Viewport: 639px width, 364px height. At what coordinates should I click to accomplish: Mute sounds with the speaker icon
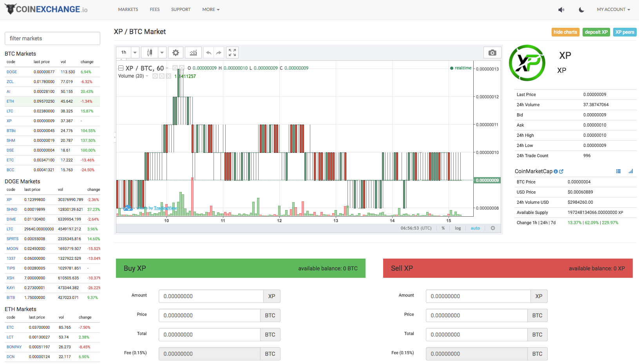click(561, 9)
